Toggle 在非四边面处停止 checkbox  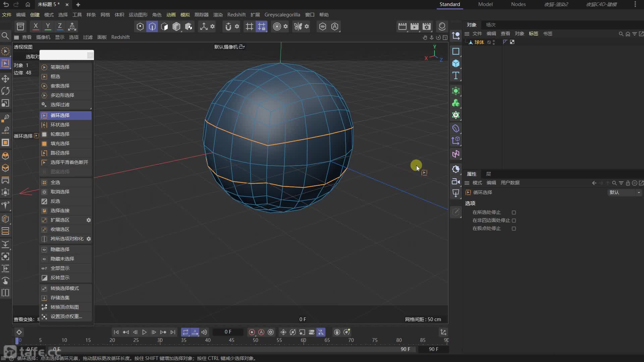tap(514, 221)
